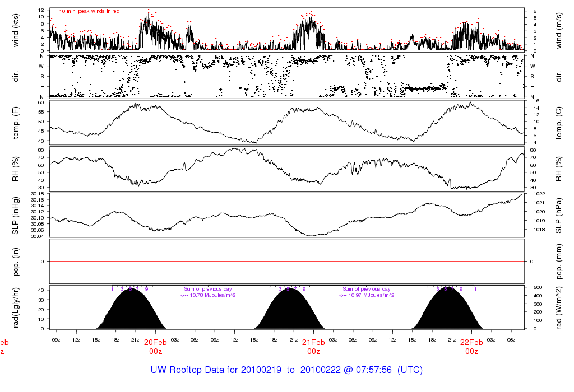Select the 'rad(Lgly/hr)' axis label
Image resolution: width=574 pixels, height=392 pixels.
pyautogui.click(x=16, y=307)
